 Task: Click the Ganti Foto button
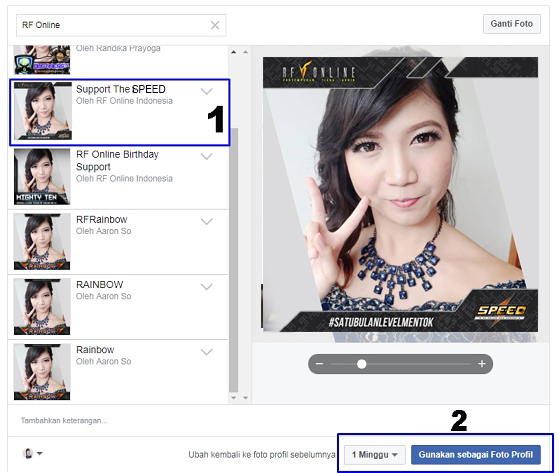[512, 24]
